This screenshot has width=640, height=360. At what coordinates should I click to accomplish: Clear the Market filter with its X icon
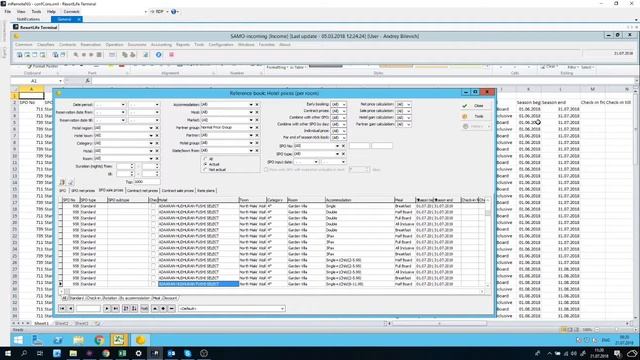pyautogui.click(x=257, y=120)
